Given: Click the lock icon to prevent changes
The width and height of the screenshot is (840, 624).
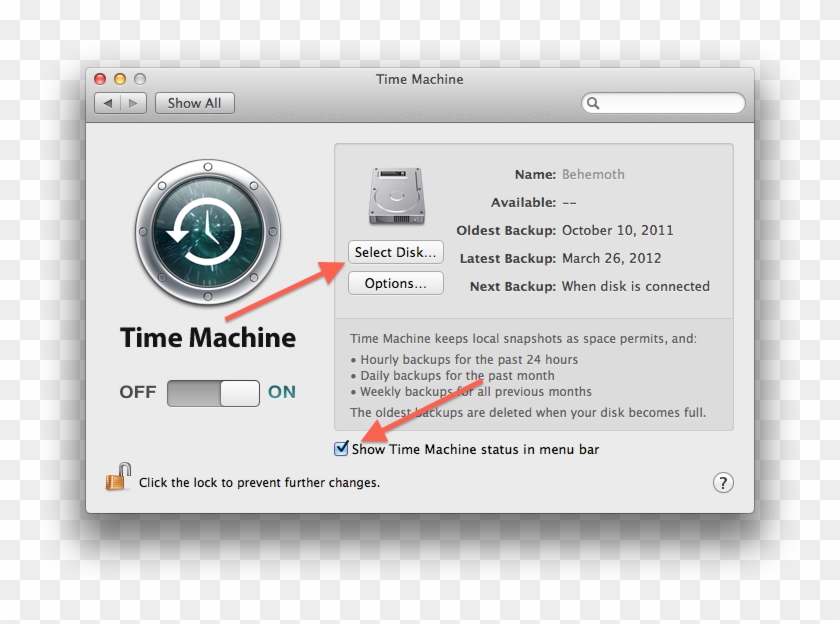Looking at the screenshot, I should point(118,477).
